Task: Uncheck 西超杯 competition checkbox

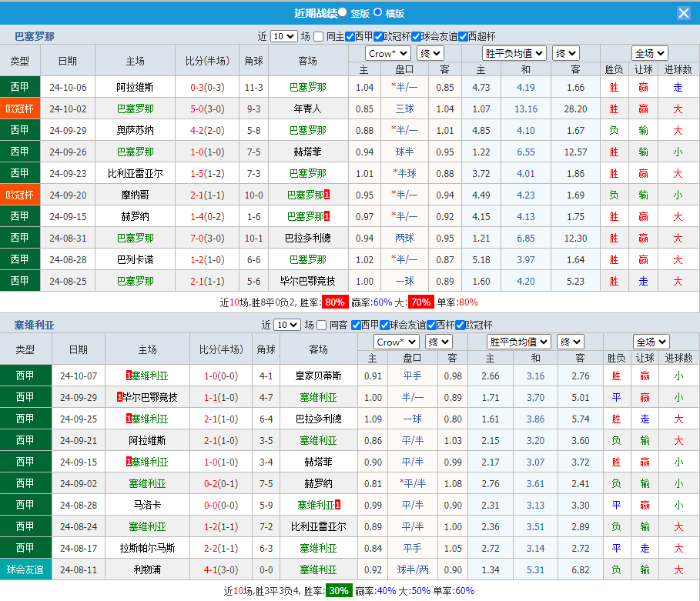Action: coord(463,36)
